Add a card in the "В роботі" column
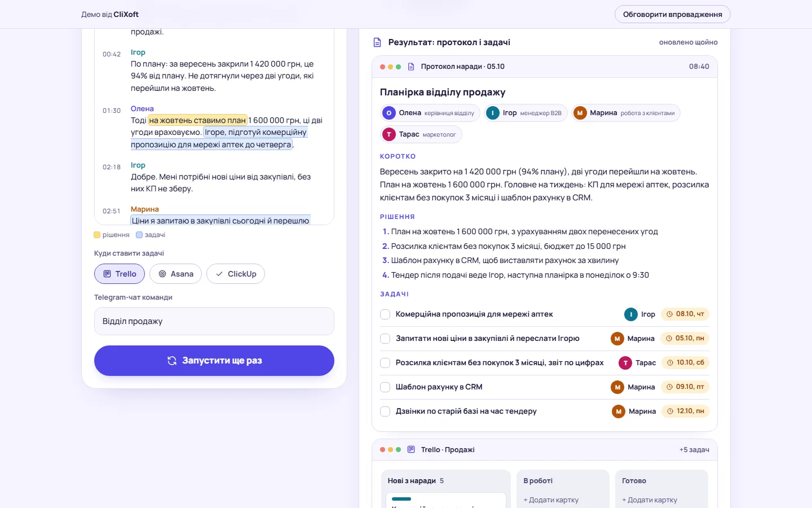 551,500
